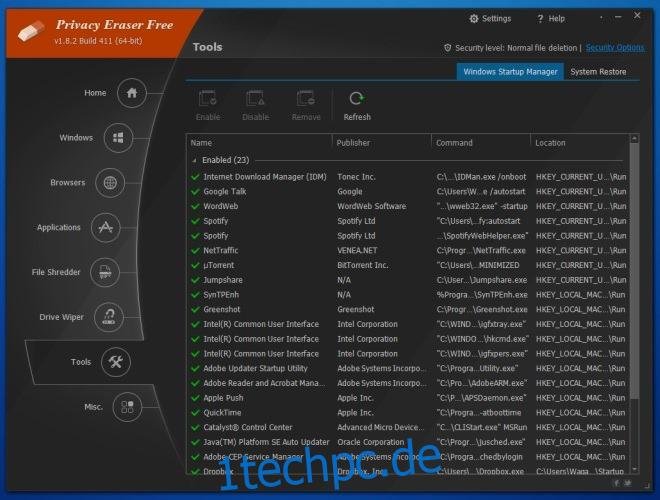Open the Windows cleaning section icon

(118, 138)
